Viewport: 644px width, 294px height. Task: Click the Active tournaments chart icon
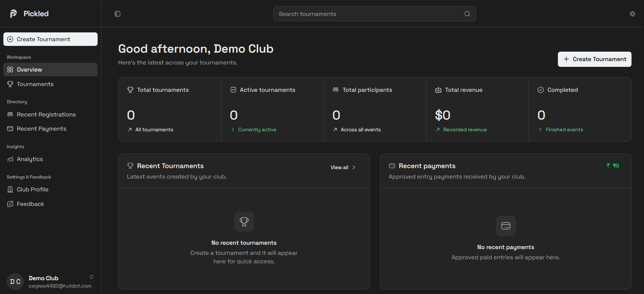coord(233,90)
